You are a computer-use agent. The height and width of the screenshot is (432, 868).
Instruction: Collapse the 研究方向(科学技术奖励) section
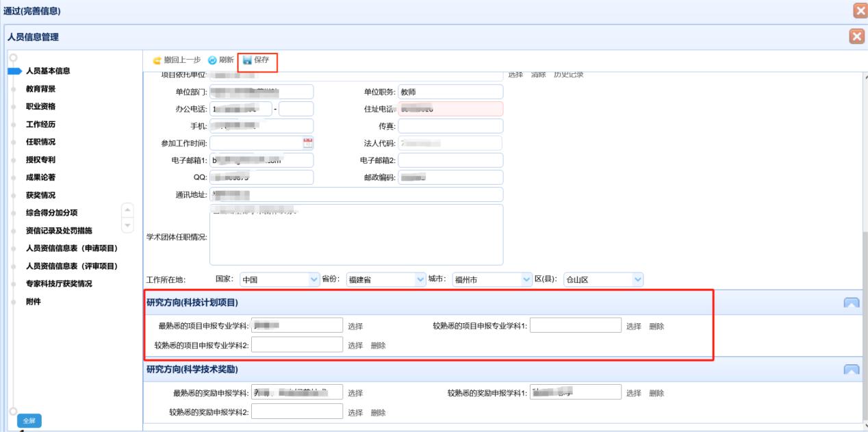click(852, 370)
